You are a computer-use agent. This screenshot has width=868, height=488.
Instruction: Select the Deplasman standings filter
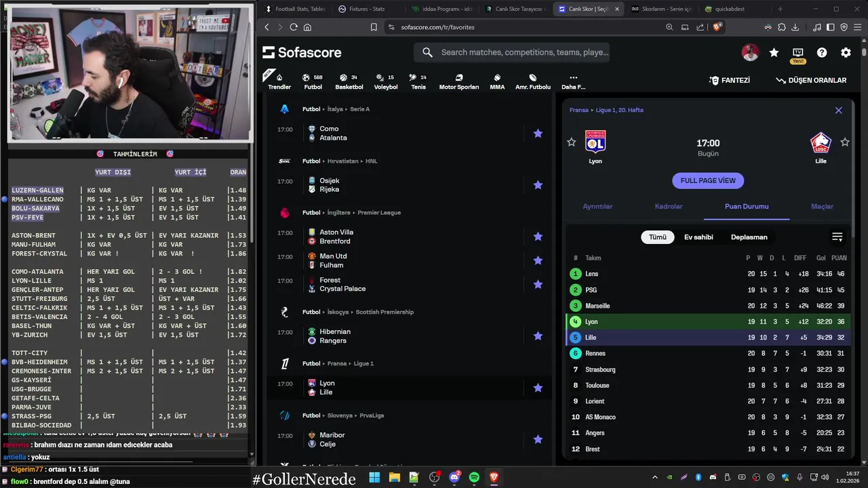pos(749,237)
